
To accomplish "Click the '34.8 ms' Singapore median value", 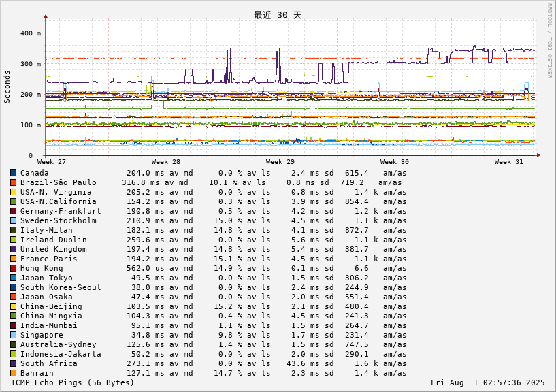I will pyautogui.click(x=146, y=335).
